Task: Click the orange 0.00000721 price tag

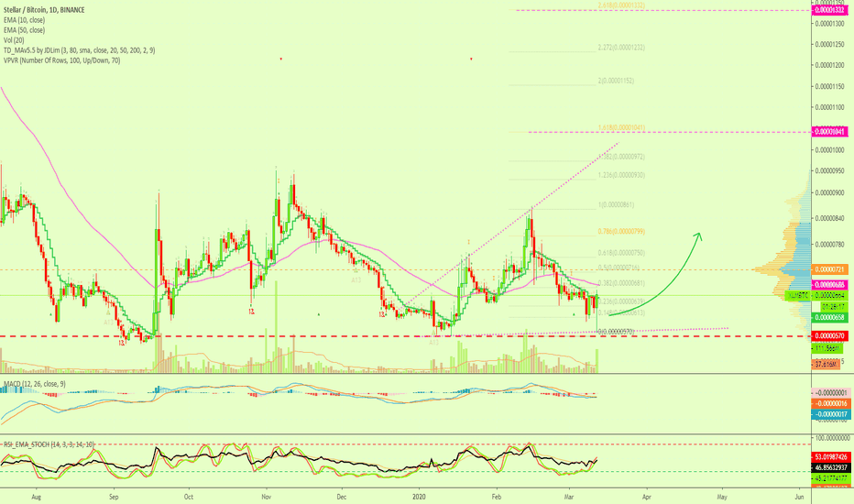Action: (x=829, y=269)
